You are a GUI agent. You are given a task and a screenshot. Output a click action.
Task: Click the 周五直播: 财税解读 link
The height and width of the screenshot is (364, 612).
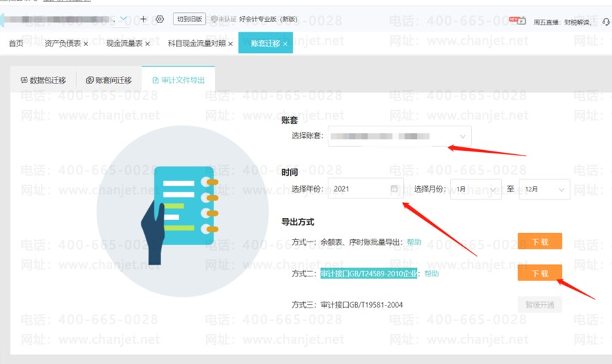pos(562,22)
